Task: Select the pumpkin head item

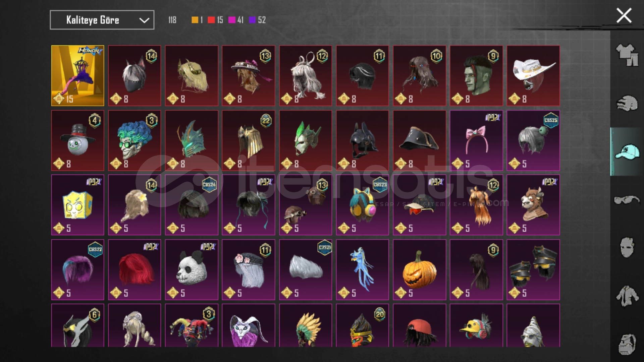Action: coord(419,269)
